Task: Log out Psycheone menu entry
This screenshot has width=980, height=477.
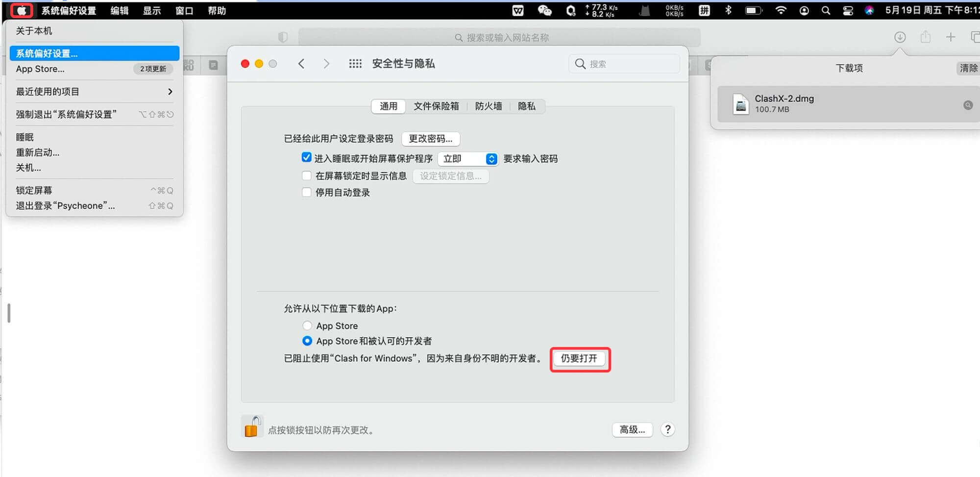Action: coord(95,206)
